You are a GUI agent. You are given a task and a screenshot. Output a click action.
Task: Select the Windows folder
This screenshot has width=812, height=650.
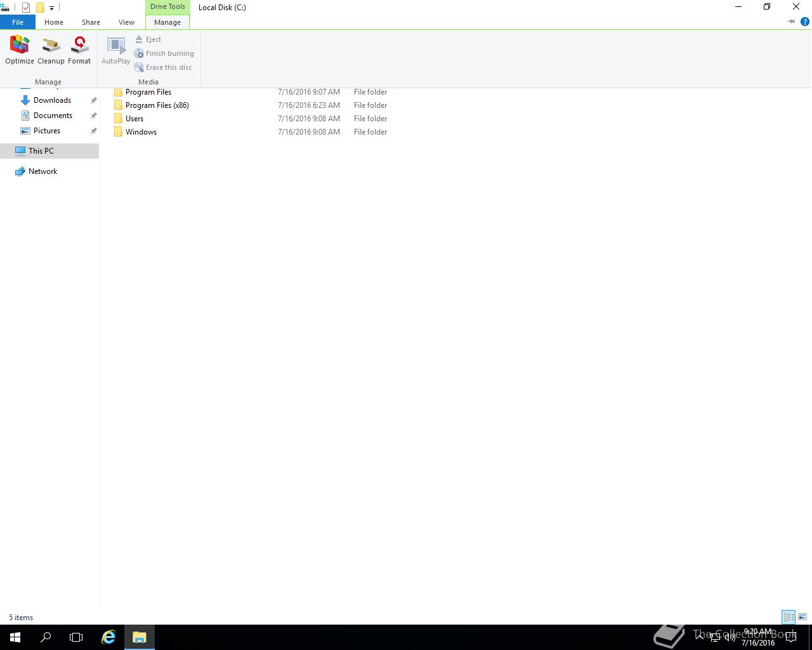[141, 132]
